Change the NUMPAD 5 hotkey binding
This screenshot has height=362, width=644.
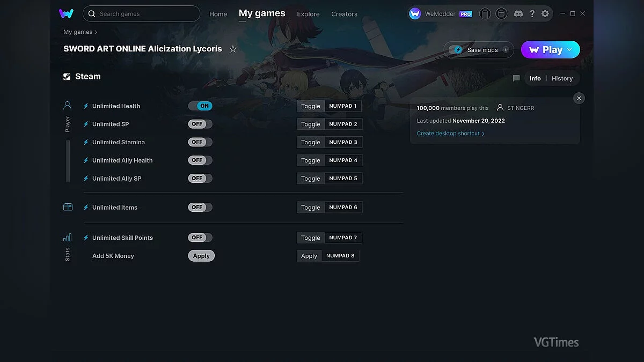point(343,178)
